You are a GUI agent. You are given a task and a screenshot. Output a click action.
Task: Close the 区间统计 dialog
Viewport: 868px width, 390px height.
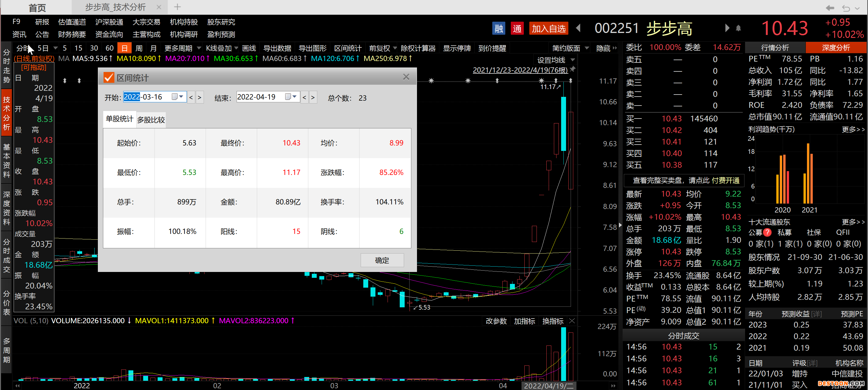tap(406, 77)
